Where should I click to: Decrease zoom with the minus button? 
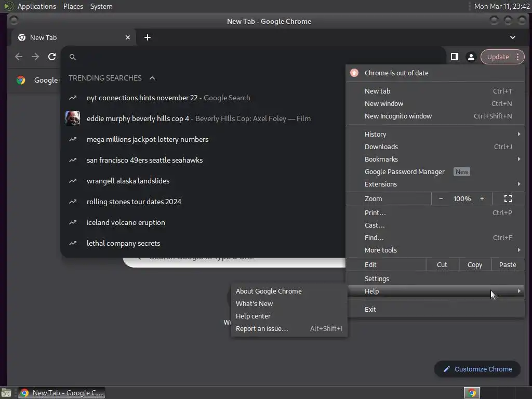pyautogui.click(x=441, y=199)
